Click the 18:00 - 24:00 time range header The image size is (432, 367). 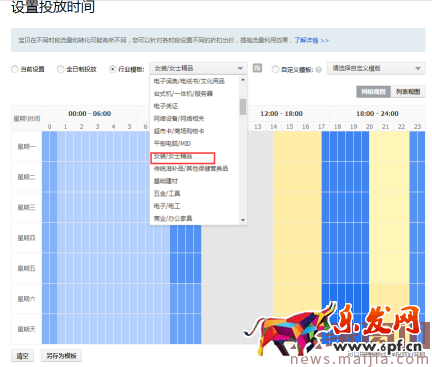coord(377,114)
